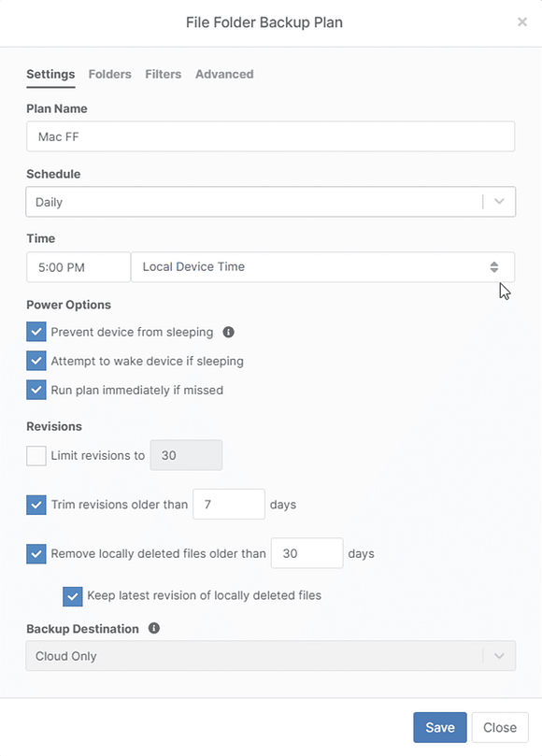
Task: Switch to the Folders tab
Action: point(109,74)
